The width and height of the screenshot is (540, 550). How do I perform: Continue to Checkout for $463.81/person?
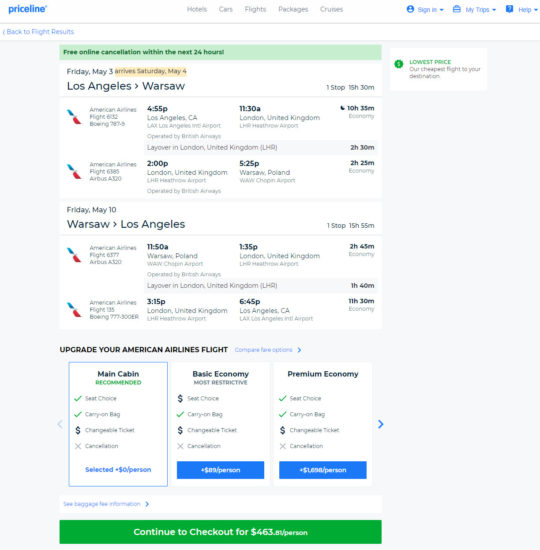[220, 532]
